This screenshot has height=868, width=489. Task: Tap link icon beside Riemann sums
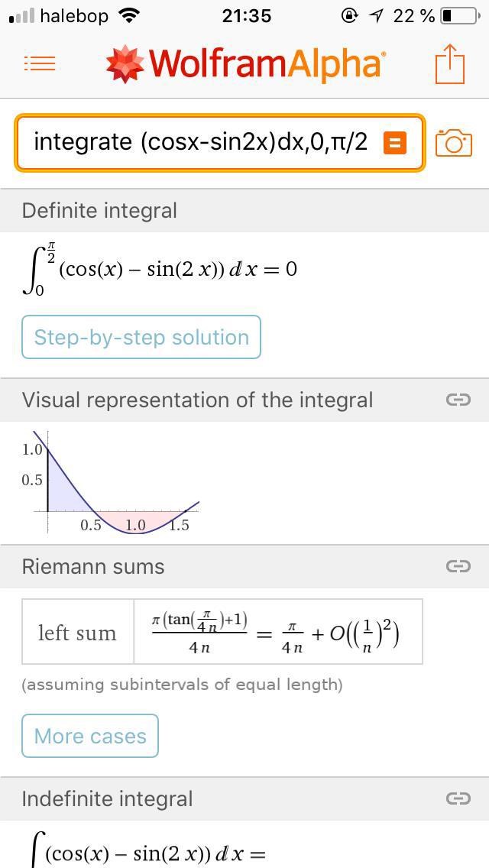(458, 566)
